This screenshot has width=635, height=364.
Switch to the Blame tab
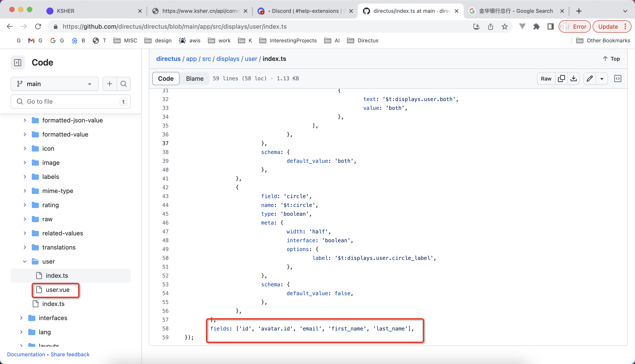[194, 78]
